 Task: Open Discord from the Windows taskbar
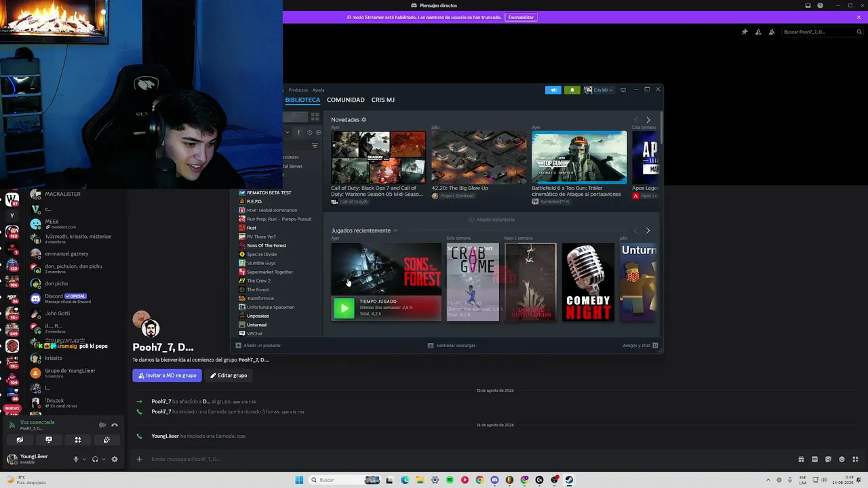pos(494,480)
